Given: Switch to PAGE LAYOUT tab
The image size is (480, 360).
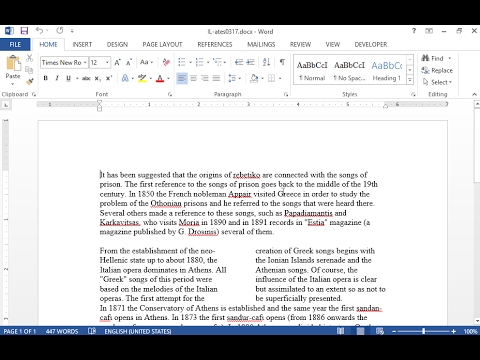Looking at the screenshot, I should (x=162, y=44).
